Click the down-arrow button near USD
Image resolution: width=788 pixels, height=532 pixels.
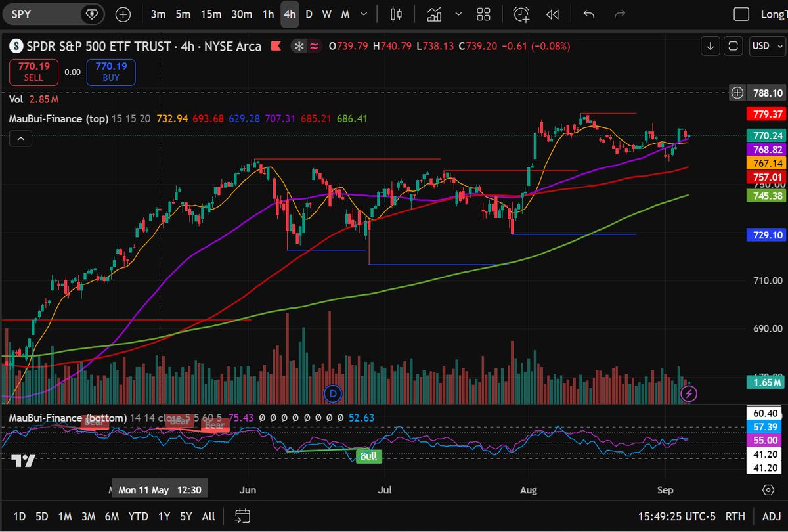(x=711, y=46)
